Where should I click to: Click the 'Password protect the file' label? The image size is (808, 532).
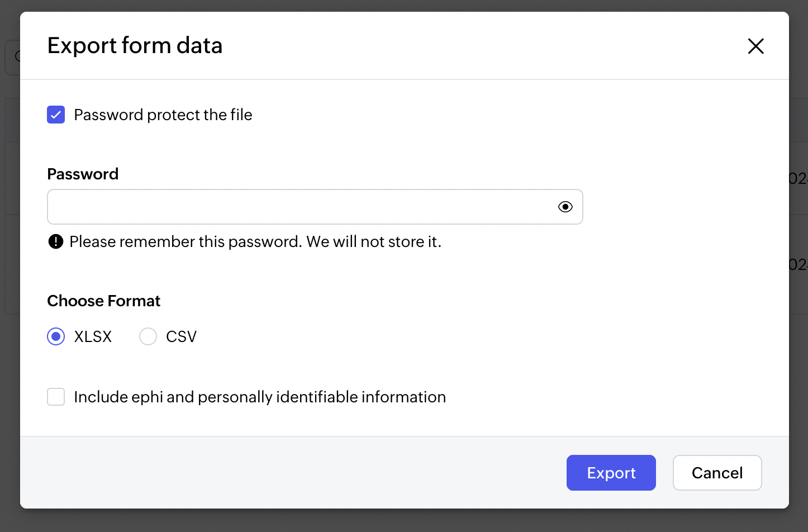pos(163,115)
